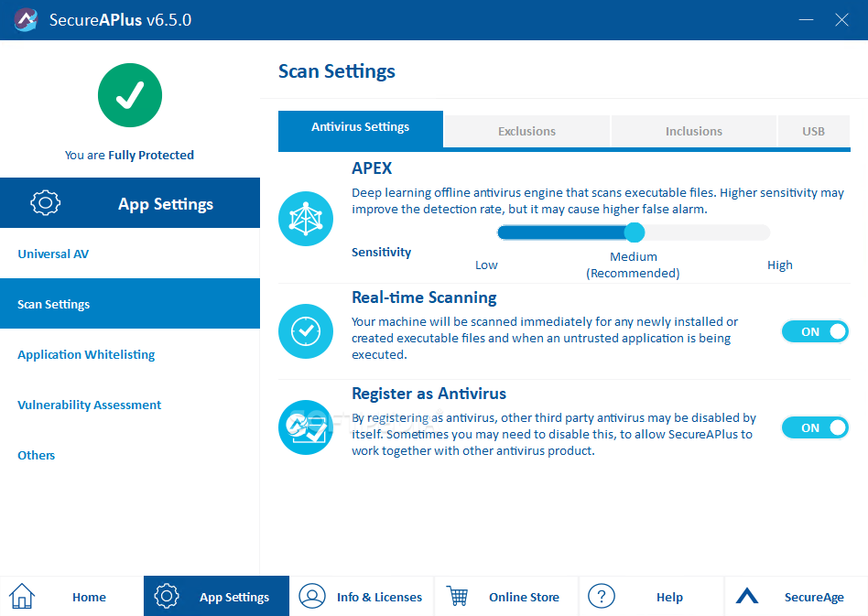The width and height of the screenshot is (868, 616).
Task: Switch to the Antivirus Settings tab
Action: pos(361,129)
